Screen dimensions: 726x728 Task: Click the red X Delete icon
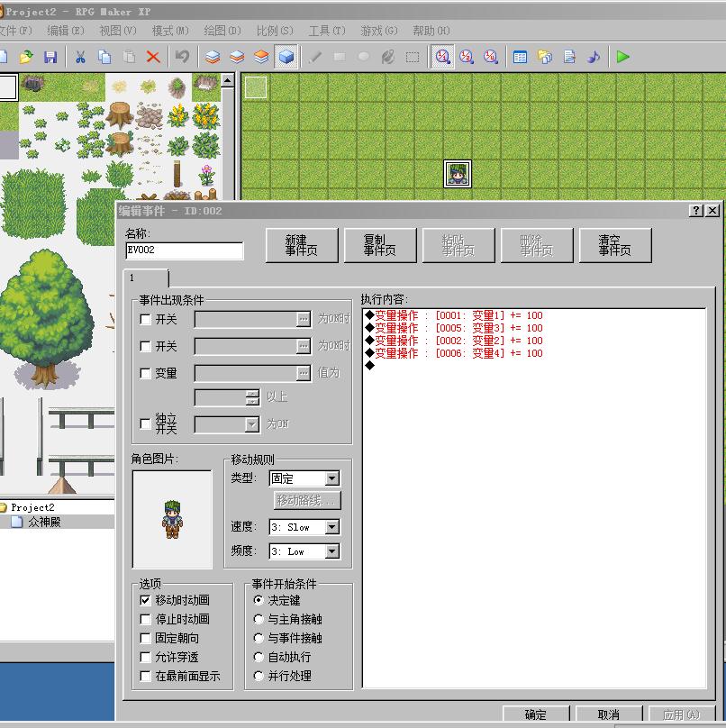click(x=153, y=57)
